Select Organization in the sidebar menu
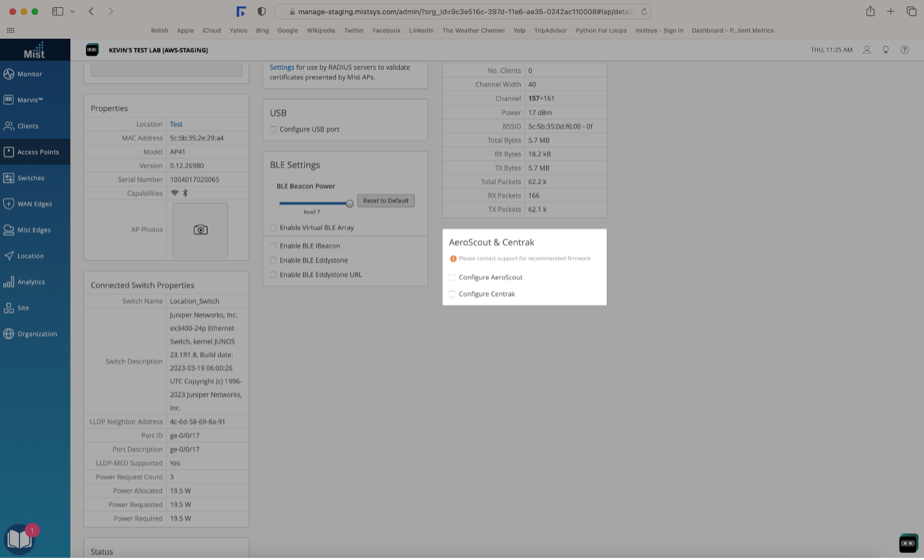This screenshot has height=560, width=924. coord(37,334)
